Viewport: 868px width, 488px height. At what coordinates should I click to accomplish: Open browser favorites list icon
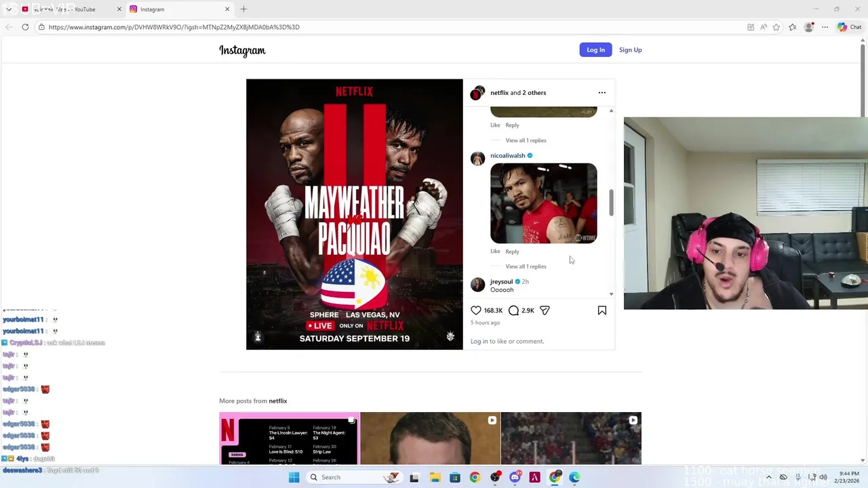pos(793,27)
